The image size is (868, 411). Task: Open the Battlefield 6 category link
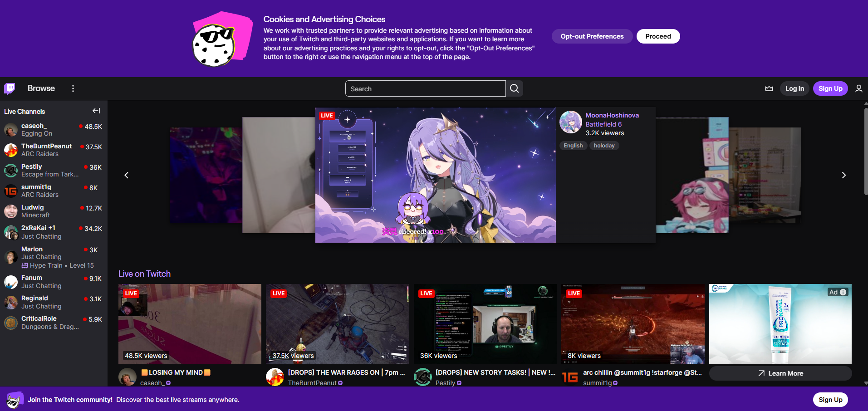603,124
